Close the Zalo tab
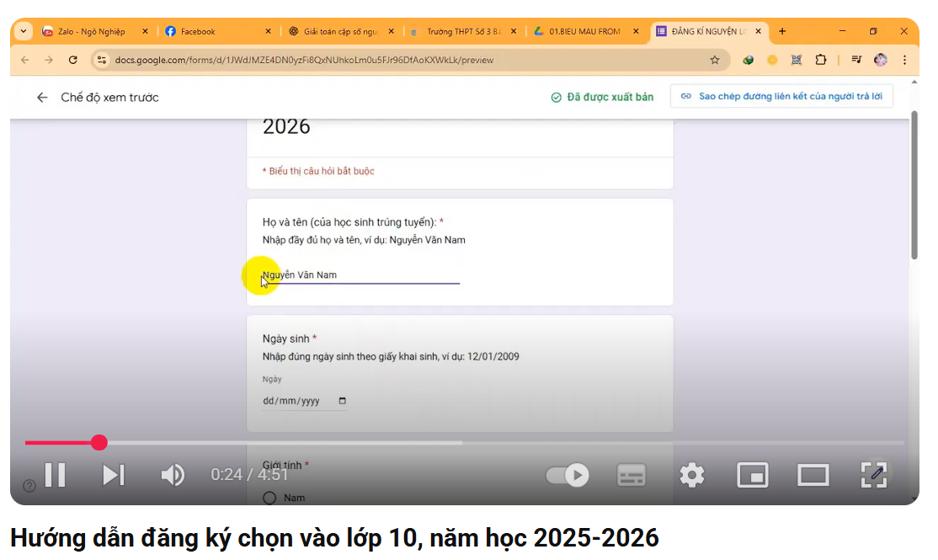 [x=145, y=31]
